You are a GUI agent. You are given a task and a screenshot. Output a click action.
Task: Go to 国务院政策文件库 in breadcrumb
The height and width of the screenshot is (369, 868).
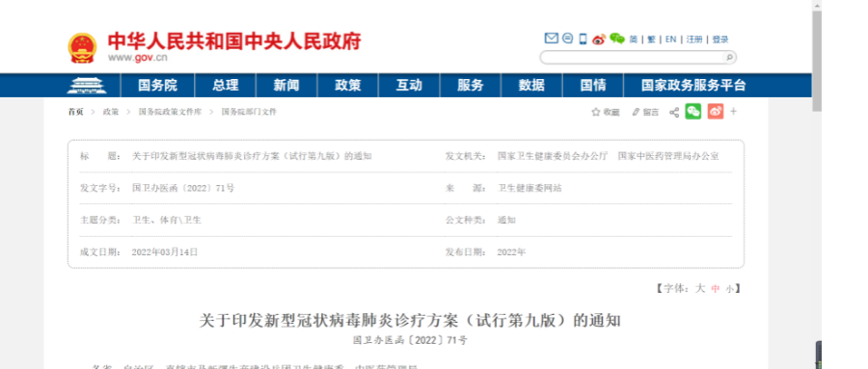pos(170,112)
